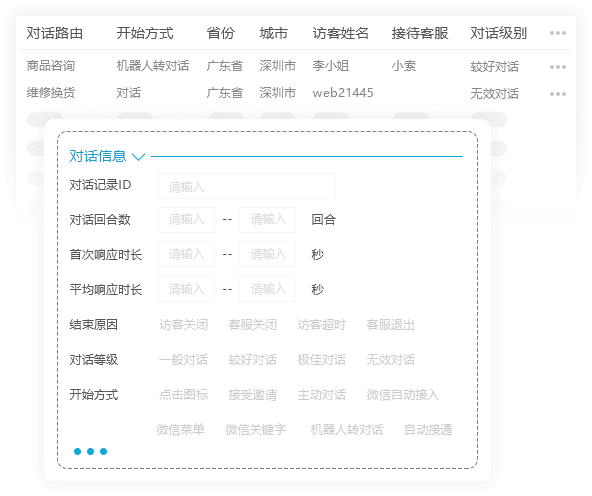Choose the 无效对话 level filter option

pyautogui.click(x=390, y=360)
